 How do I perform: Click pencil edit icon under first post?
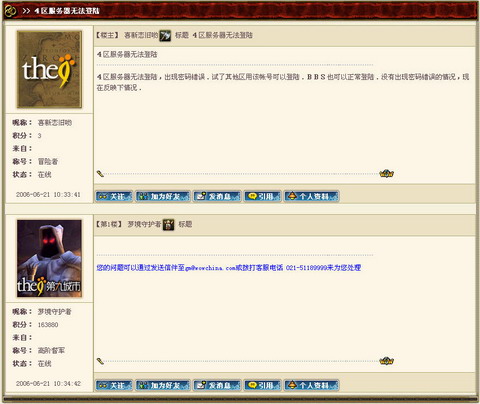pyautogui.click(x=100, y=174)
